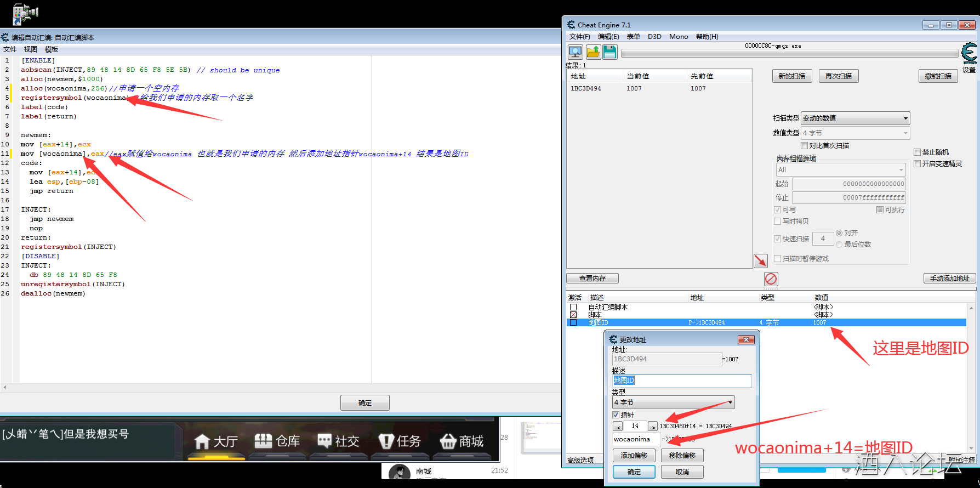Open Cheat Engine settings logo
Image resolution: width=980 pixels, height=488 pixels.
click(x=969, y=53)
